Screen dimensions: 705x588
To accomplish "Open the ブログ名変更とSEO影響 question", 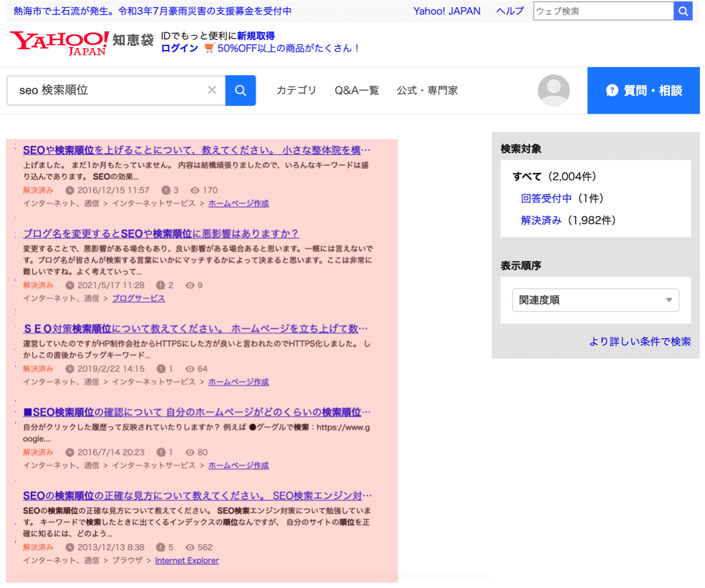I will click(x=160, y=233).
